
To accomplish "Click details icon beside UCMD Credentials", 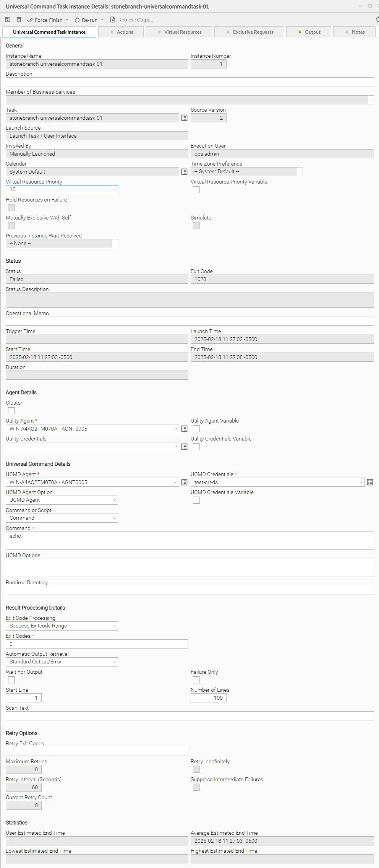I will (x=370, y=482).
